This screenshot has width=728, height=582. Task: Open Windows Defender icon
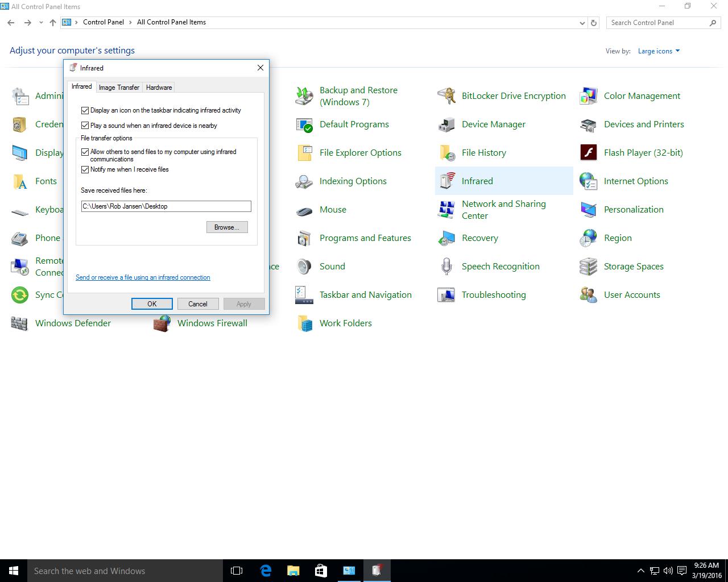point(20,323)
